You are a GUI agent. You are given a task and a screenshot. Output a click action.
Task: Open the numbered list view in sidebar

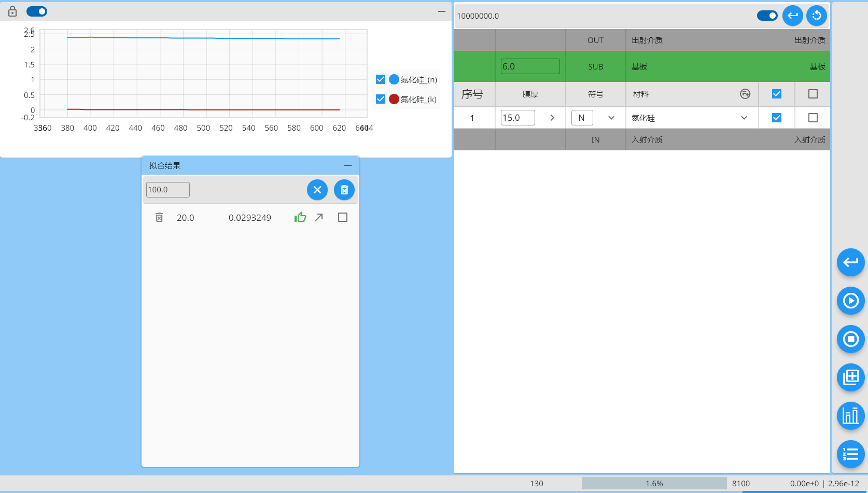coord(850,454)
